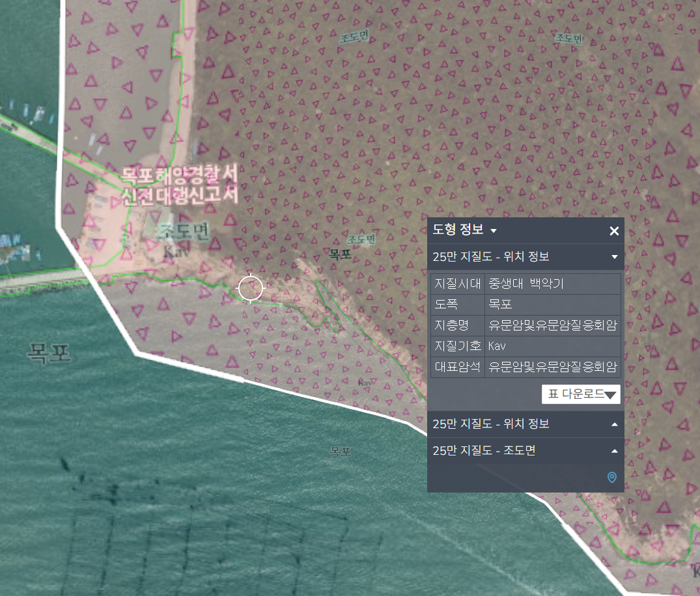
Task: Click the 대표암석 row label cell
Action: (458, 366)
